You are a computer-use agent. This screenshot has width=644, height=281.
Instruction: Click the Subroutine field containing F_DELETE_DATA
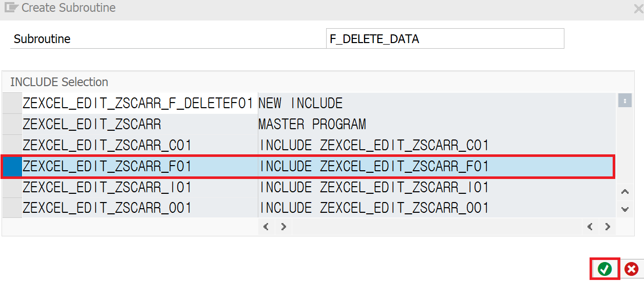(445, 38)
